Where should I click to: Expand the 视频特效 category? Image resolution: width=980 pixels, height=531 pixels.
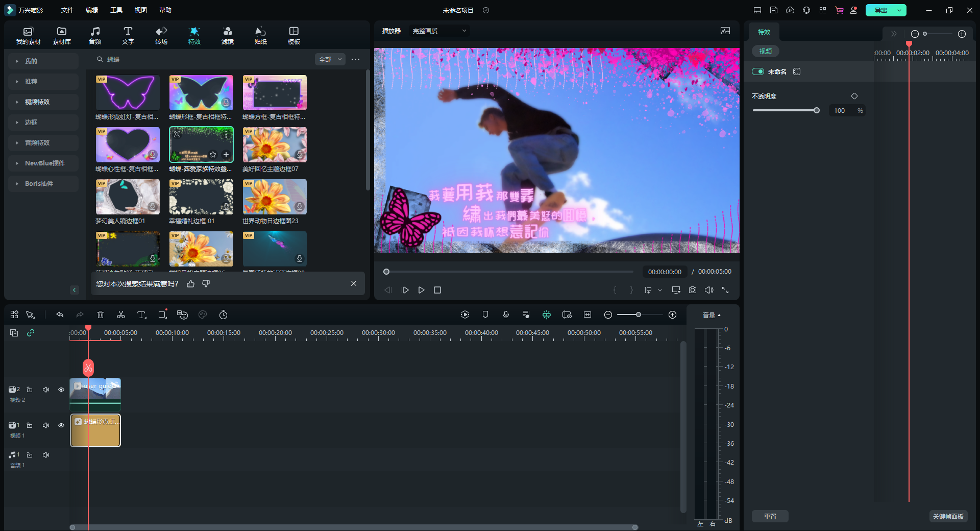pos(43,102)
